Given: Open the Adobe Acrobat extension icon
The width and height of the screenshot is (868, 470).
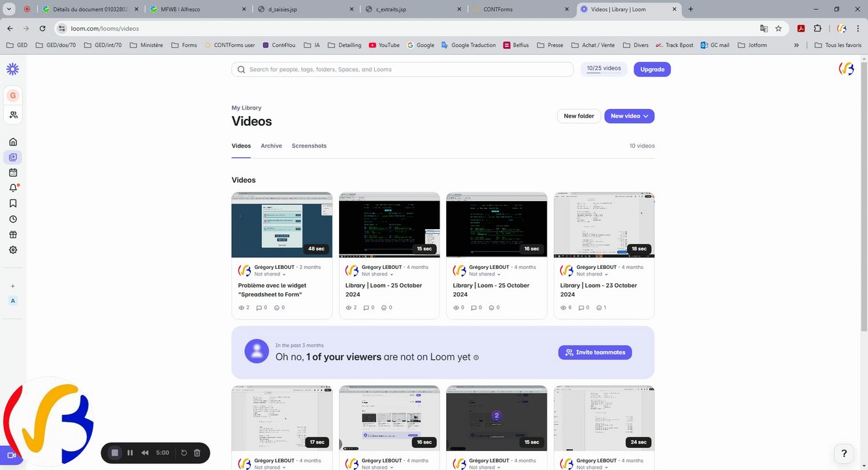Looking at the screenshot, I should [x=801, y=29].
